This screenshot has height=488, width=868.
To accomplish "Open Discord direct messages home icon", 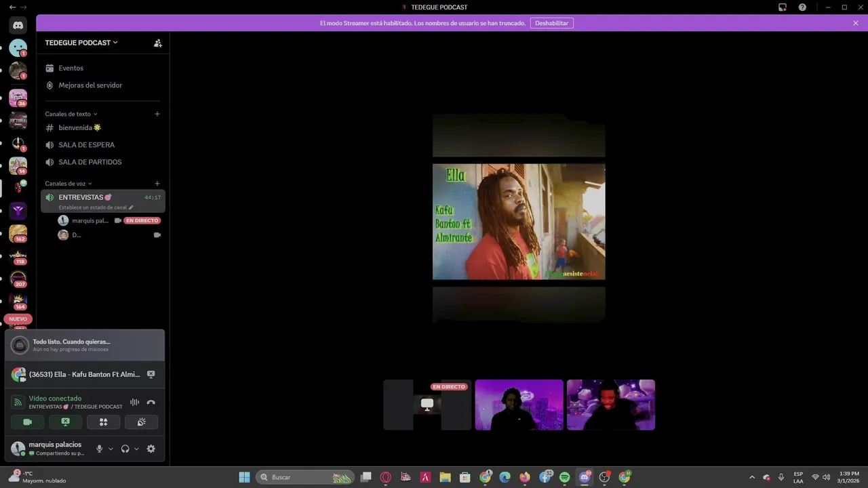I will (x=18, y=25).
